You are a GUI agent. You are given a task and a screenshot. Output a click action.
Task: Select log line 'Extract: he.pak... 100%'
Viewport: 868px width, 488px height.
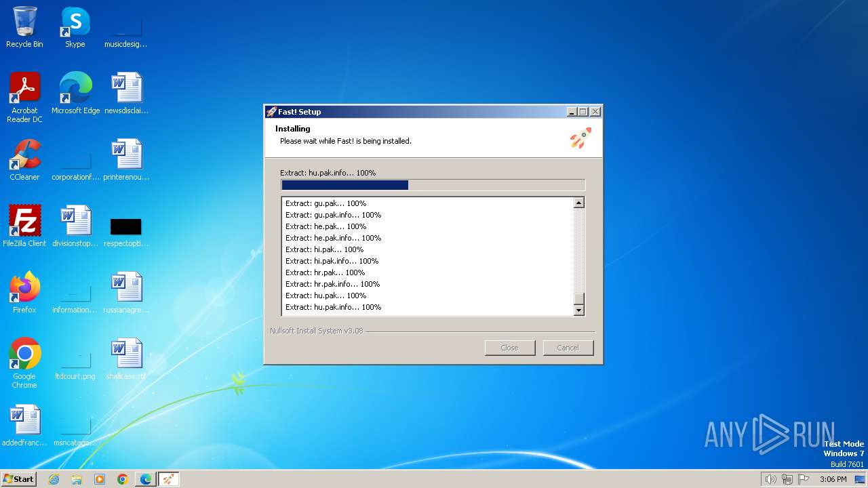[325, 226]
